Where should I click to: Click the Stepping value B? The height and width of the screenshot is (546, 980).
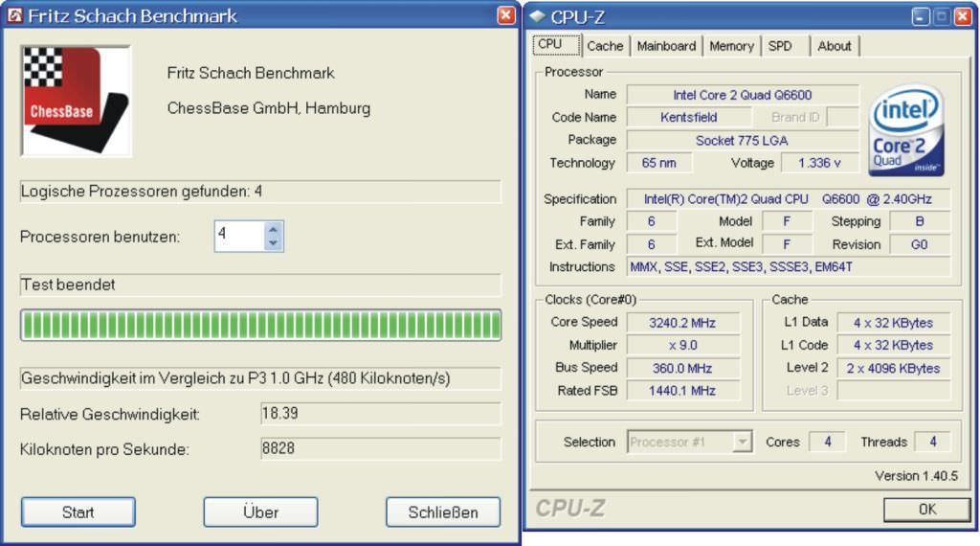(x=920, y=221)
